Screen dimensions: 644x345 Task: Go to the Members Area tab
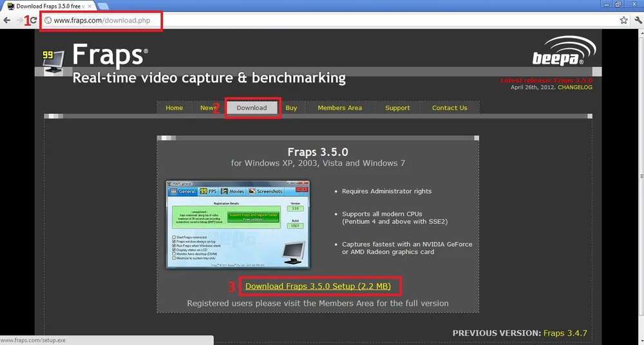tap(339, 108)
